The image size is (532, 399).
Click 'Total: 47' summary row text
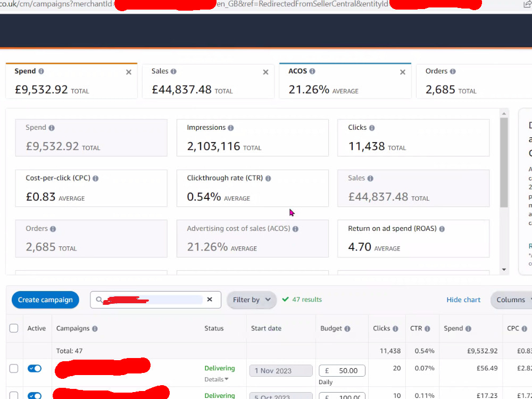pos(69,351)
